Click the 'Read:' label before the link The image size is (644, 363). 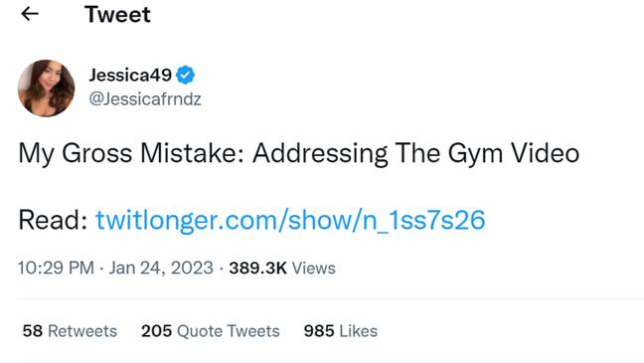coord(53,220)
